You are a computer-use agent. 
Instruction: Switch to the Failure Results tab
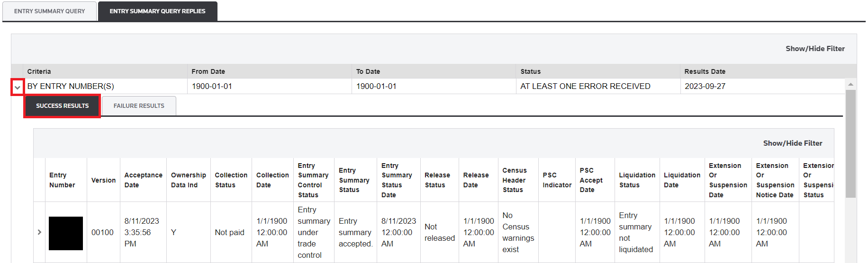[139, 106]
